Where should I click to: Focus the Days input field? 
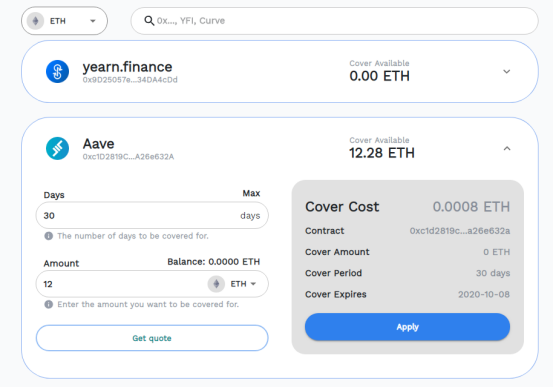(152, 216)
